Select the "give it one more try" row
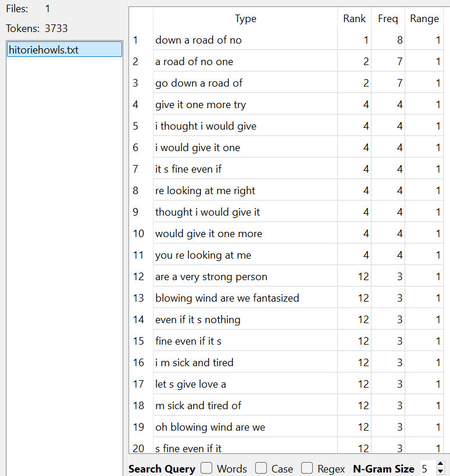Screen dimensions: 450x476 click(x=201, y=105)
